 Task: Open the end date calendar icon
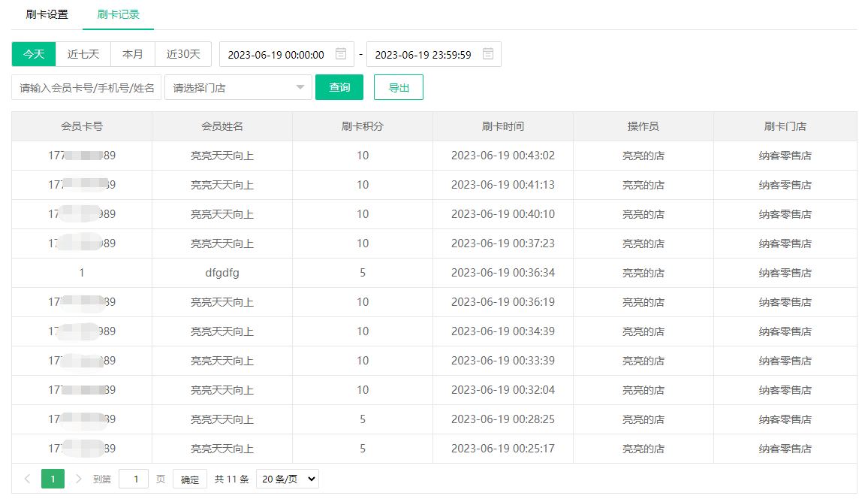pos(487,53)
